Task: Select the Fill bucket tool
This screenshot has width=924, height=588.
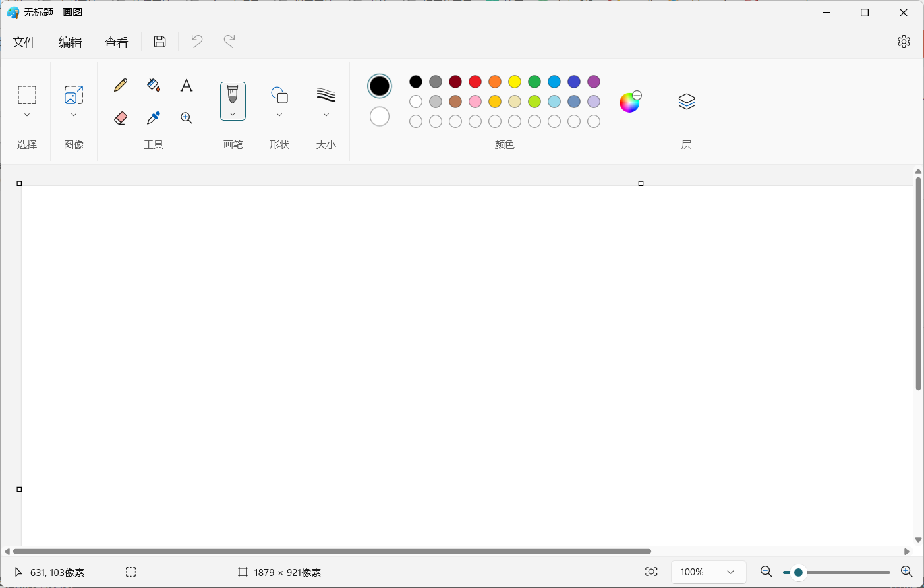Action: click(154, 85)
